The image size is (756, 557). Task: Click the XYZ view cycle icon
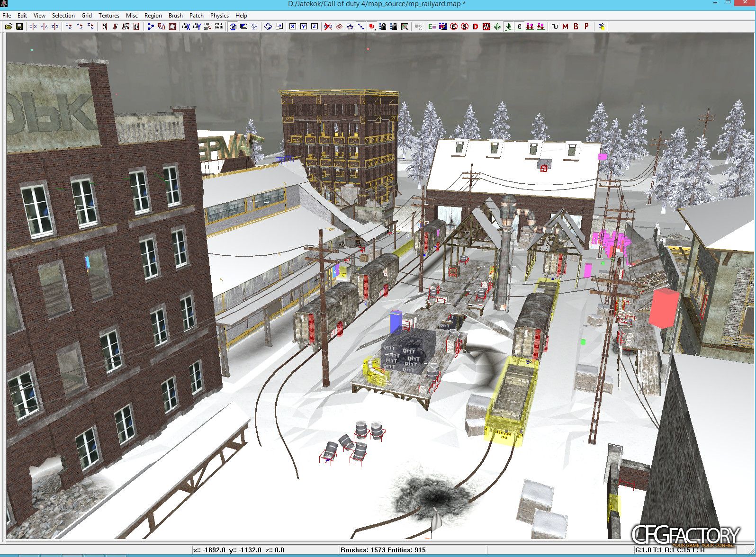254,27
